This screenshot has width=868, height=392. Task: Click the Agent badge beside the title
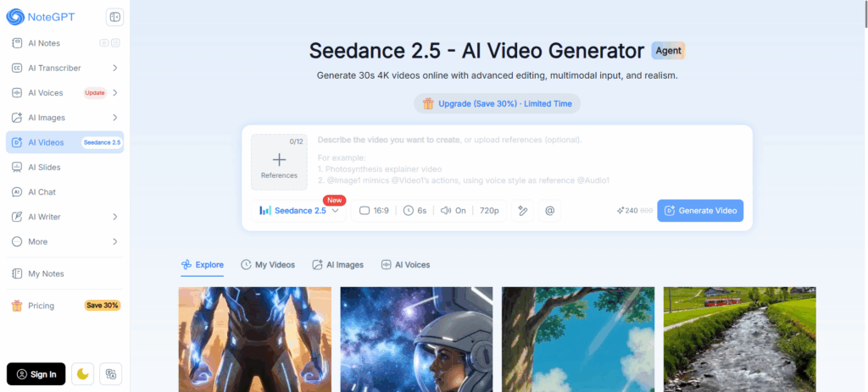pyautogui.click(x=668, y=50)
